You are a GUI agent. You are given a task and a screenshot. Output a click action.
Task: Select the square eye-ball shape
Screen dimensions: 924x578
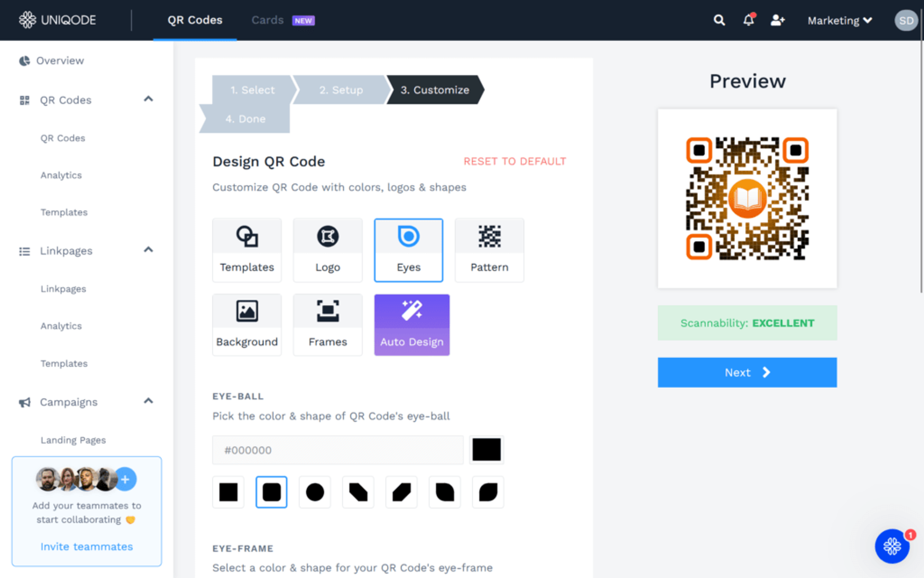228,492
